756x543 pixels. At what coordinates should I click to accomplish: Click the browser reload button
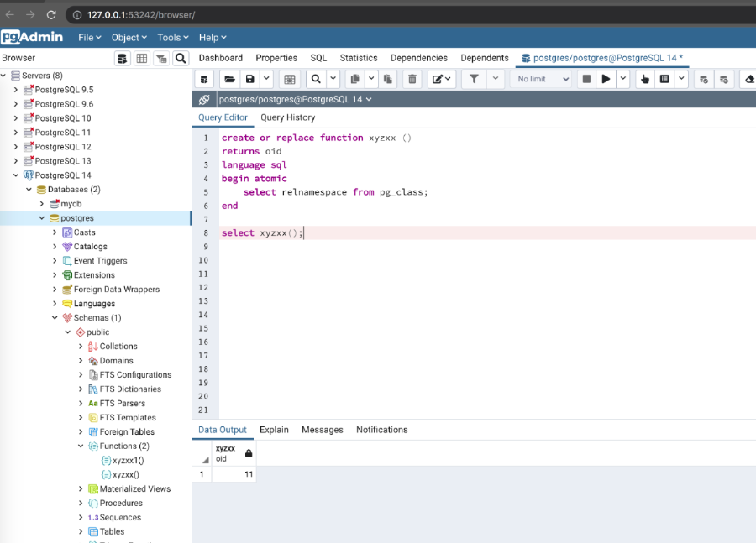click(x=53, y=13)
